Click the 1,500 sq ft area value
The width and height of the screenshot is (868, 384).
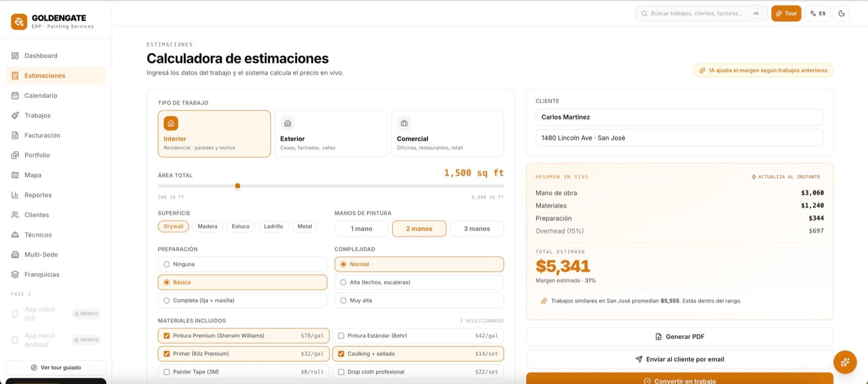coord(474,173)
